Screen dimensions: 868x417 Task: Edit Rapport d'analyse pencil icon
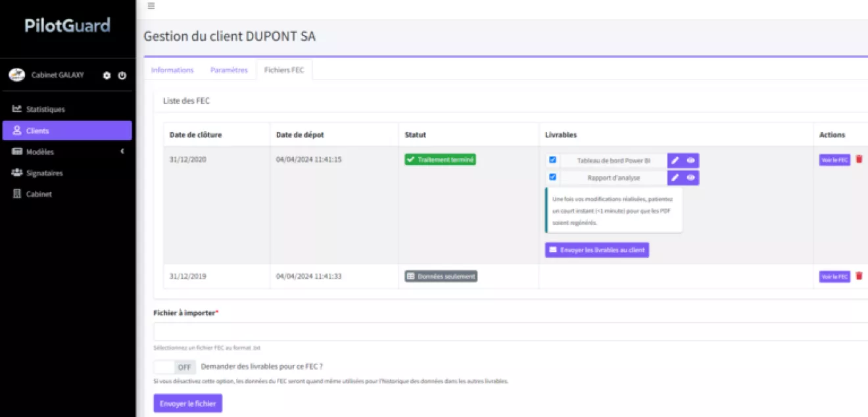coord(675,178)
